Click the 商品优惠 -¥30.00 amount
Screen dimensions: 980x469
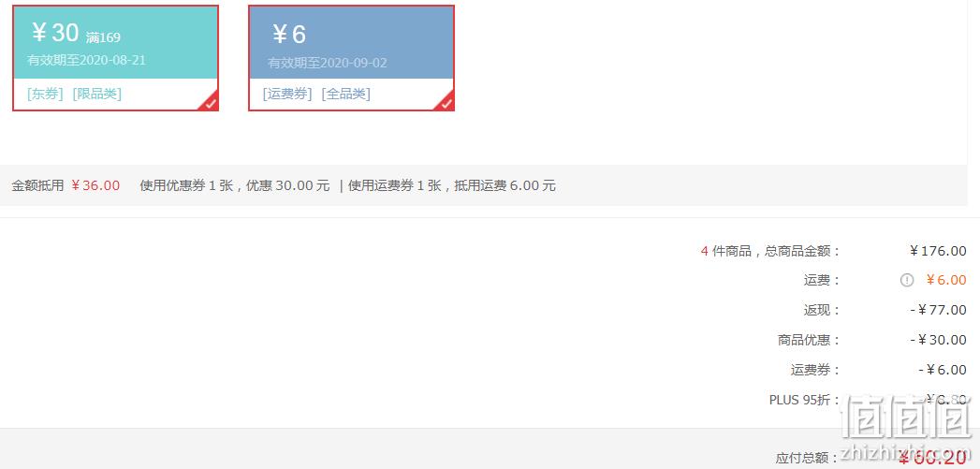pyautogui.click(x=938, y=340)
